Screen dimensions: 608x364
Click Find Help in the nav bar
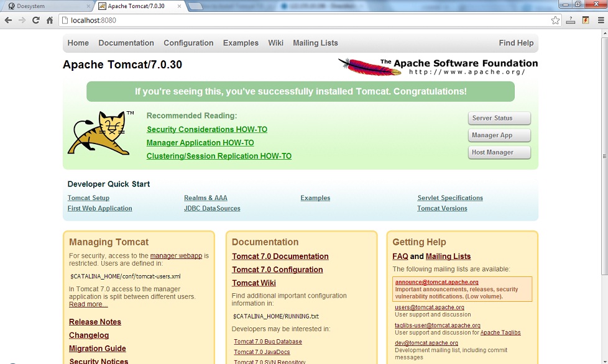(x=516, y=43)
